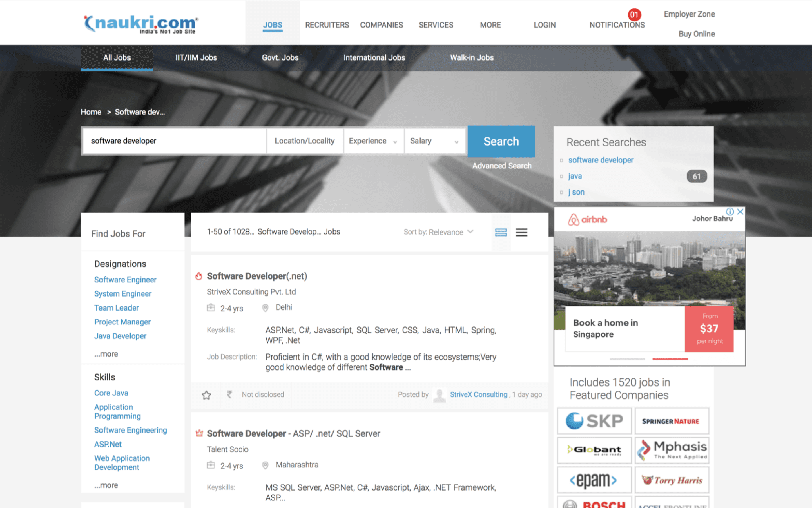Show more Designations options

click(106, 354)
